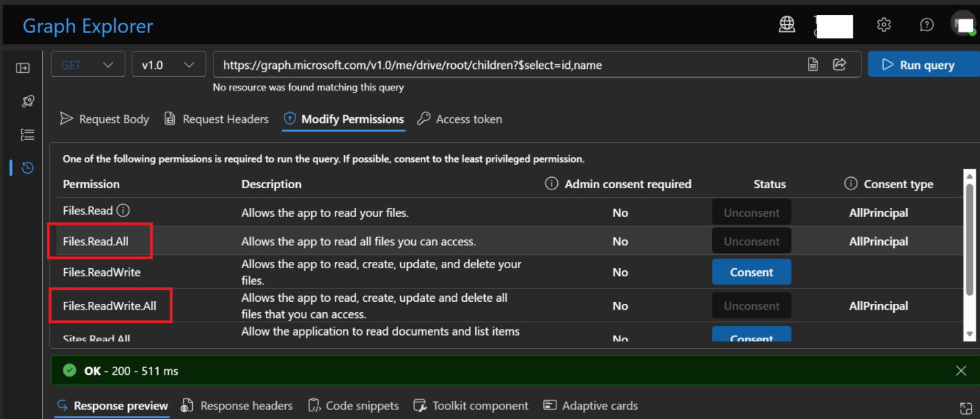Open the Response headers tab
This screenshot has width=980, height=419.
tap(237, 406)
